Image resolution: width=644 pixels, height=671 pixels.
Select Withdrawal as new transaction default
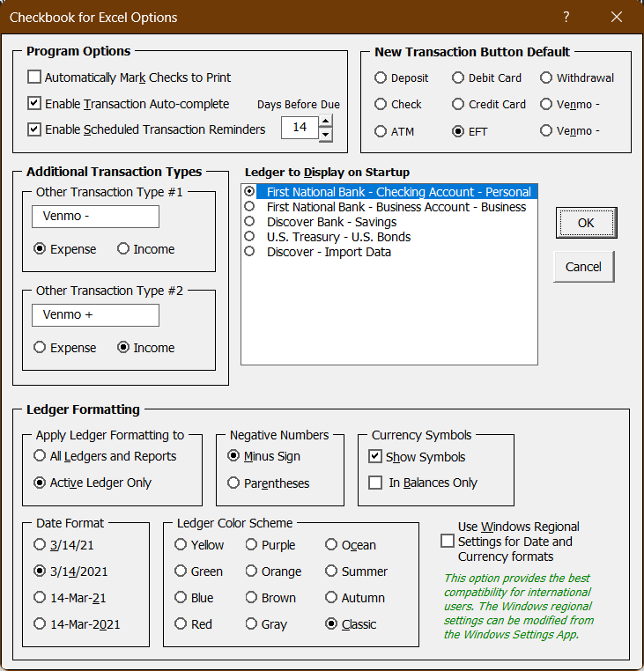click(x=546, y=77)
